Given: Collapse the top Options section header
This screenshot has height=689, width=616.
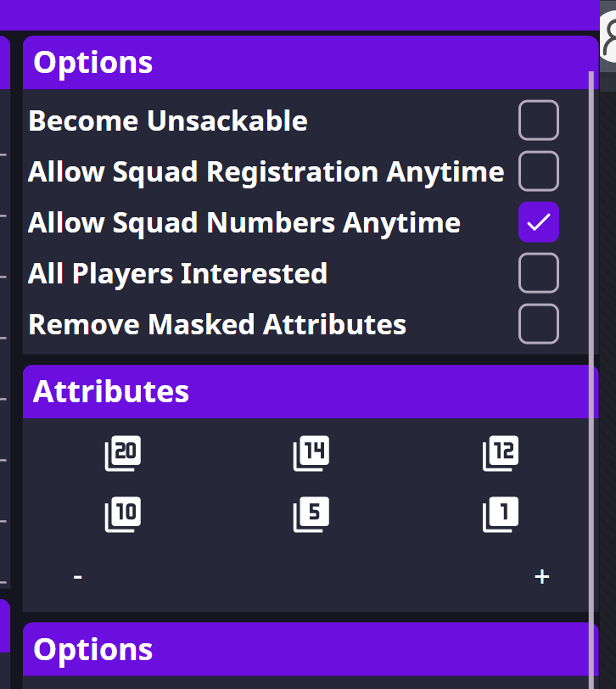Looking at the screenshot, I should 310,61.
